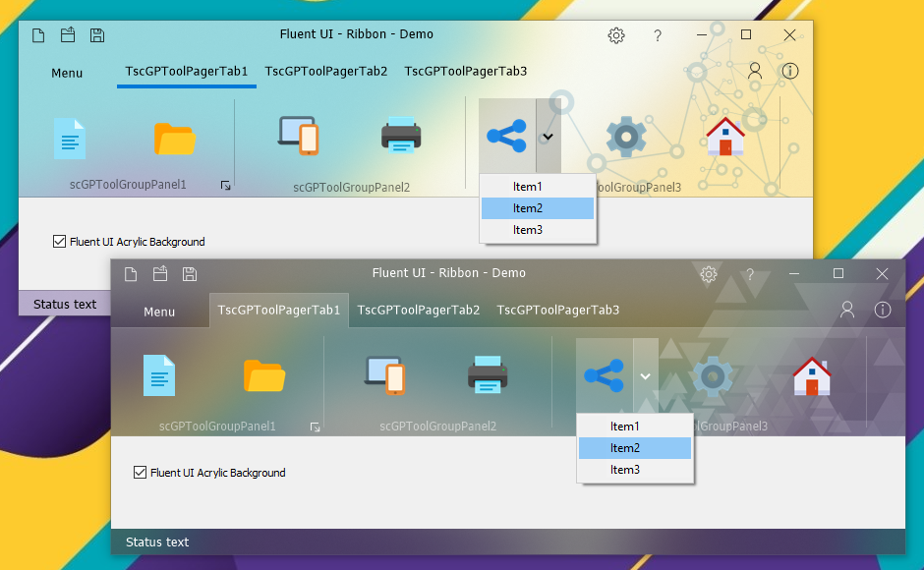Maximize the light Fluent UI window
Image resolution: width=924 pixels, height=570 pixels.
[746, 35]
